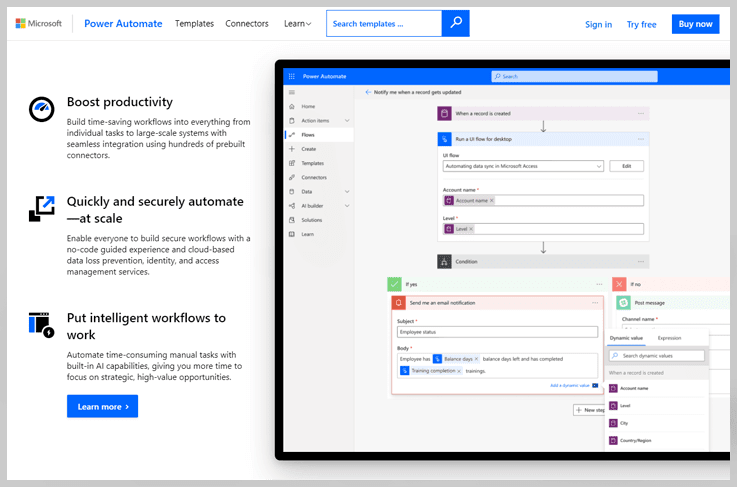Click the Data sidebar icon

tap(292, 191)
